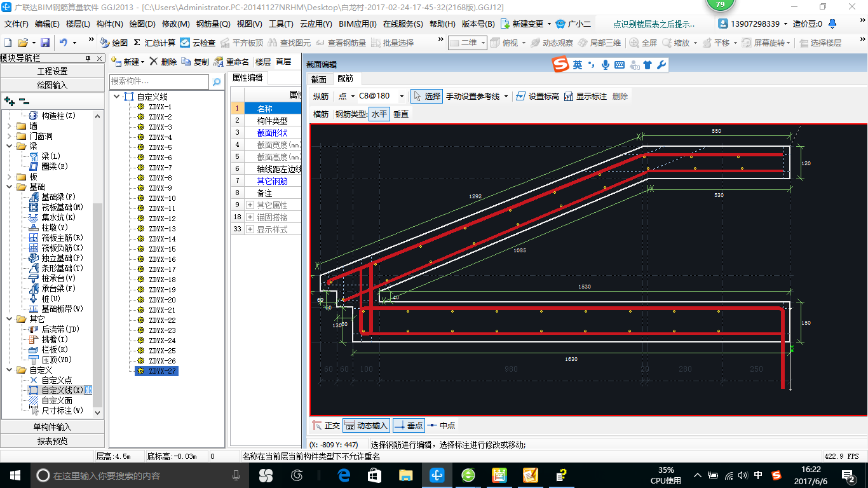This screenshot has width=868, height=488.
Task: Click Sogou input method S logo
Action: coord(560,64)
